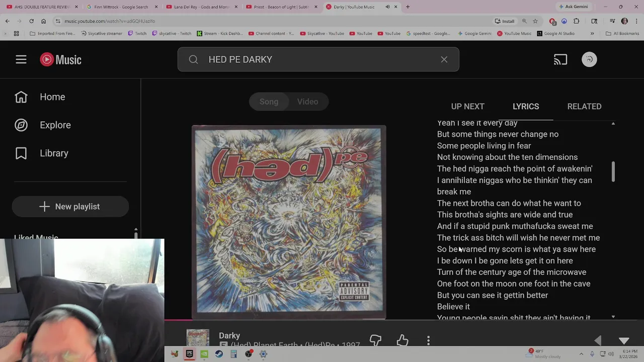Open the UP NEXT tab

(467, 107)
